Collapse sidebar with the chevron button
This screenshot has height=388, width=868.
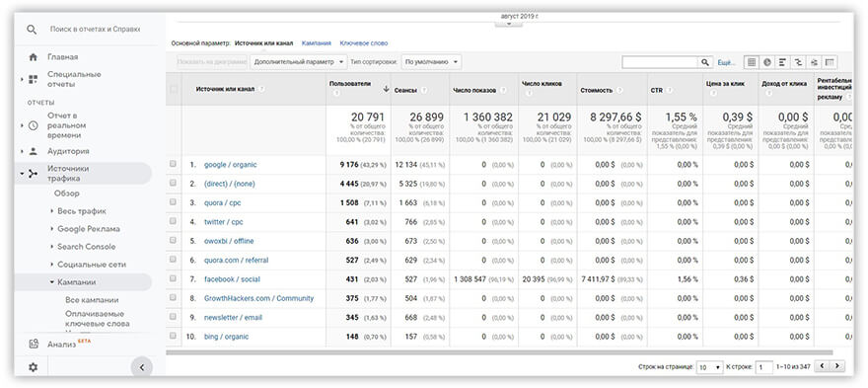[x=141, y=367]
